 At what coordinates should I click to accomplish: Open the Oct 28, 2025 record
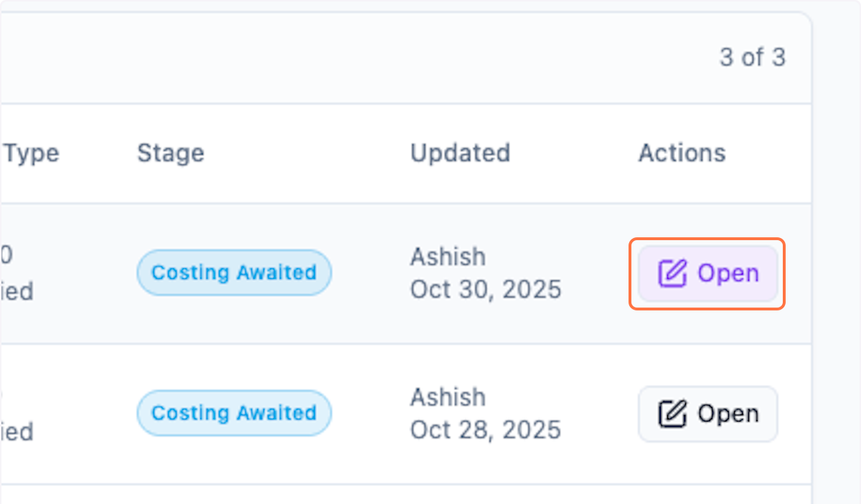[707, 414]
